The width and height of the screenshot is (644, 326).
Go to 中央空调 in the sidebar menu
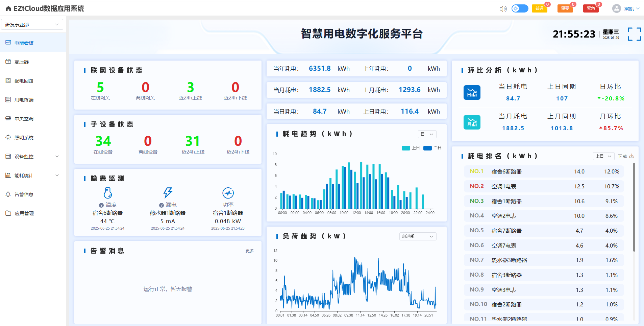click(x=24, y=119)
